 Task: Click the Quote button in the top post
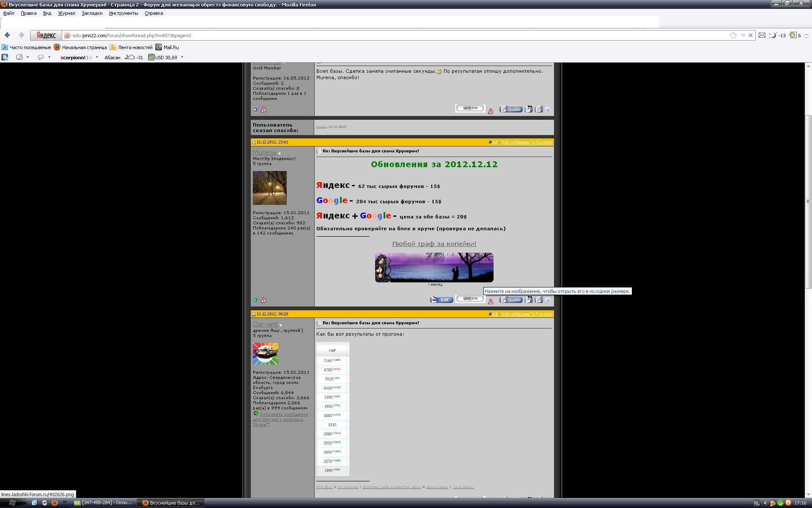[511, 109]
